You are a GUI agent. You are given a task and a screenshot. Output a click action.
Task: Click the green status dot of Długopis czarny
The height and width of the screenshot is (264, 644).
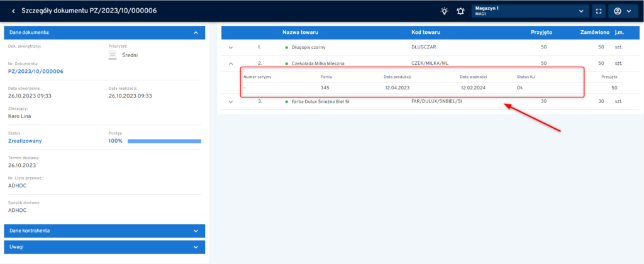click(x=286, y=47)
